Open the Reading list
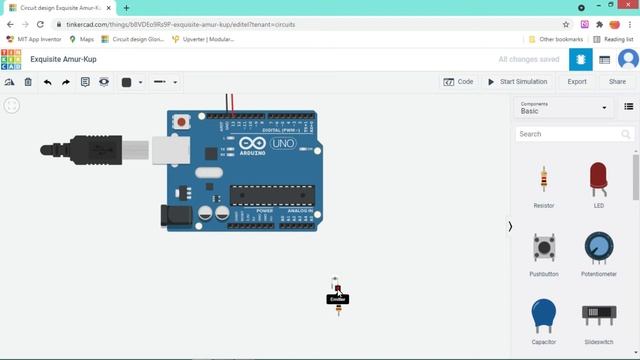Viewport: 640px width, 360px height. 613,39
